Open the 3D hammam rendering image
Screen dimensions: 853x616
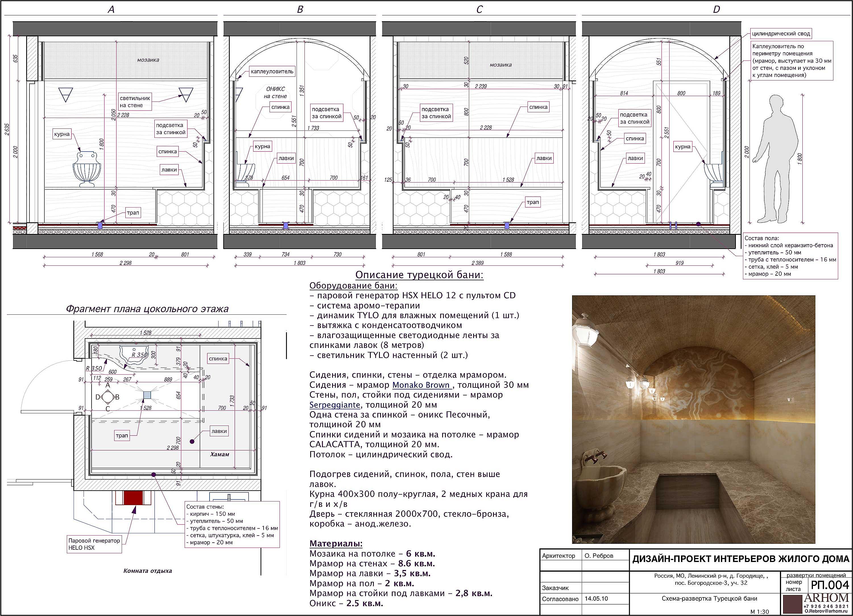[693, 419]
